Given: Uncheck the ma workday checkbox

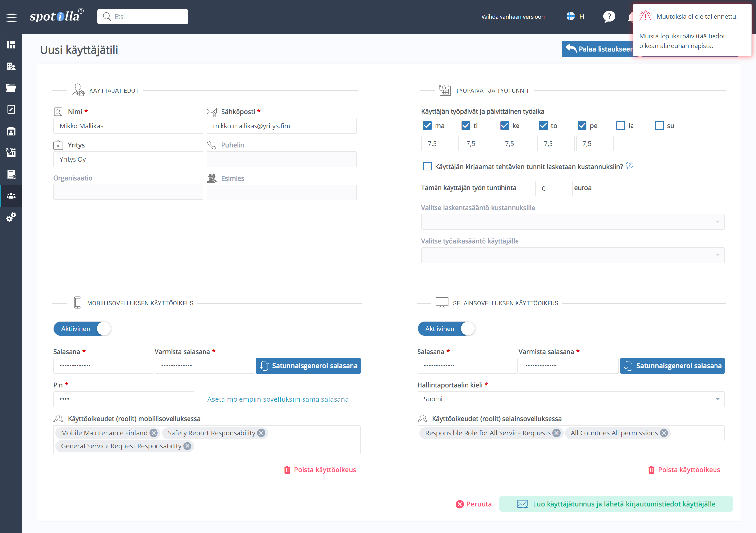Looking at the screenshot, I should pos(427,126).
